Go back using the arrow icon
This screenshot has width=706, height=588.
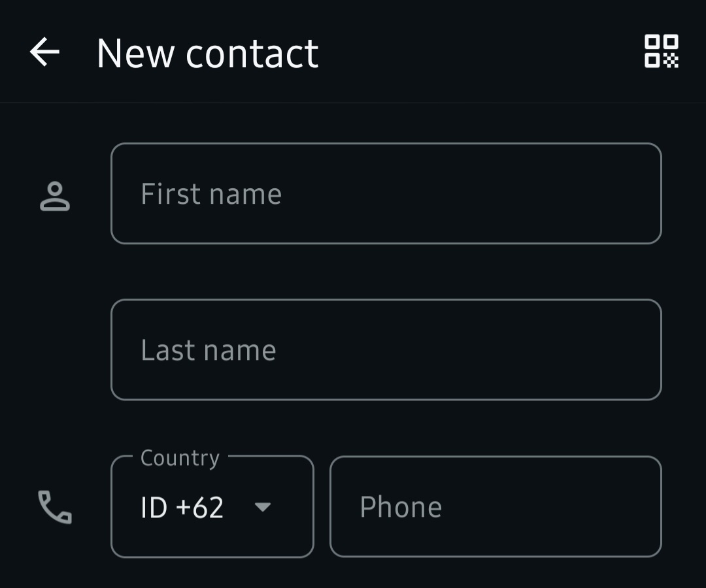44,52
